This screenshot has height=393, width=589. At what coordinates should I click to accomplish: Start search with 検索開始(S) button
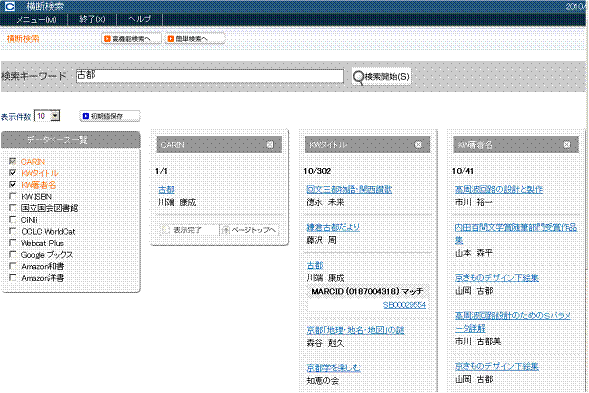click(x=381, y=77)
